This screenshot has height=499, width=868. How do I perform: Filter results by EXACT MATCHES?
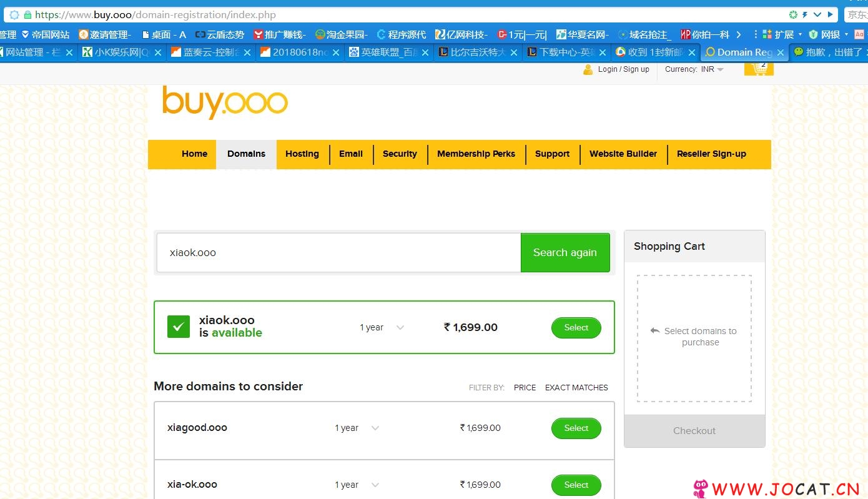pyautogui.click(x=576, y=388)
